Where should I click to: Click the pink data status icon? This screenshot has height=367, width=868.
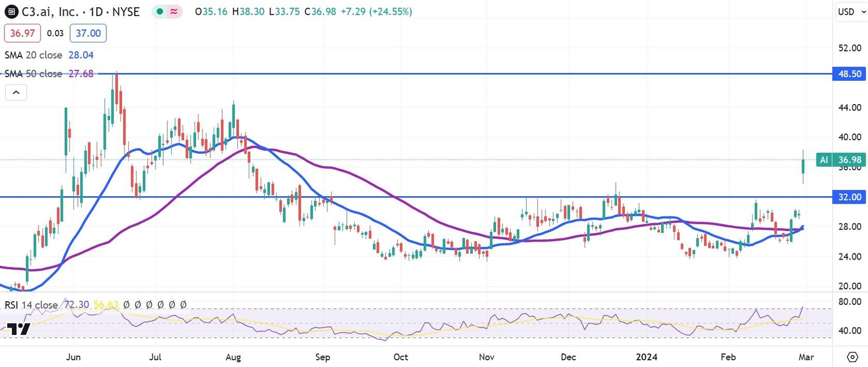click(175, 11)
